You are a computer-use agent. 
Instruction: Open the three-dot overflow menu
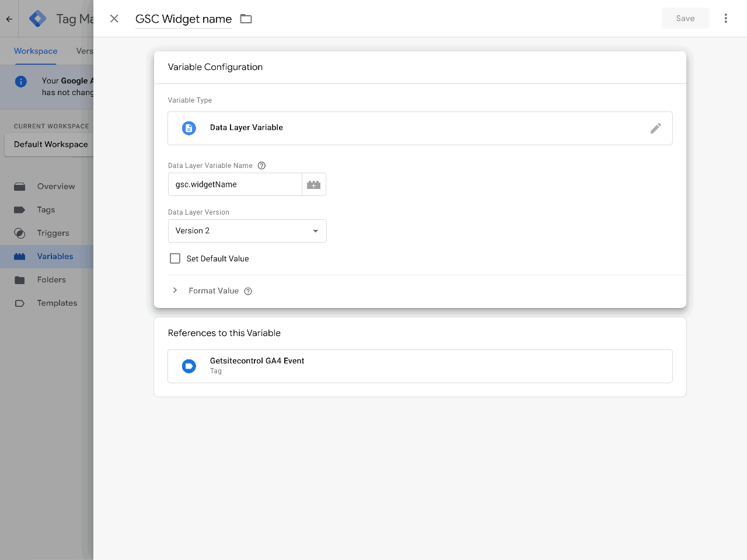pos(725,18)
